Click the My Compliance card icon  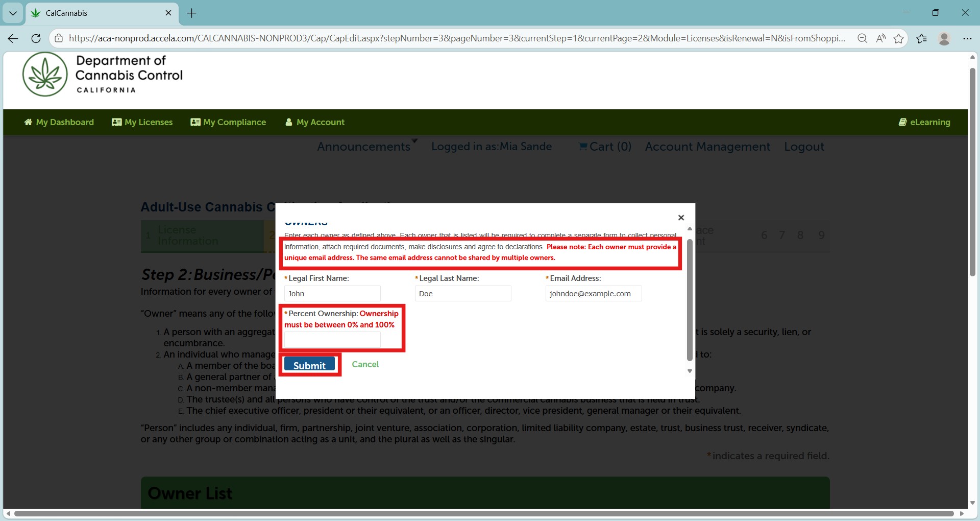click(x=195, y=122)
